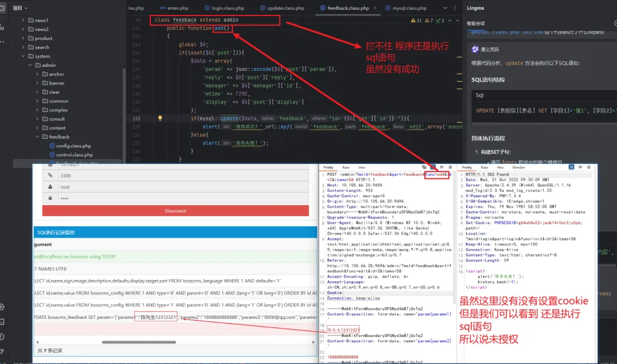The width and height of the screenshot is (617, 364).
Task: Select the Raw tab in request pane
Action: point(346,167)
